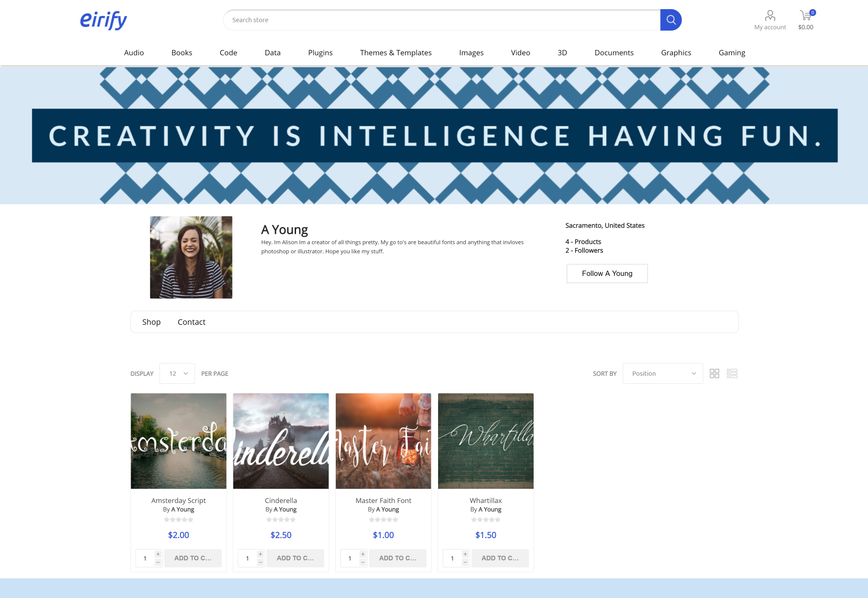Decrease quantity for Whartillax
The image size is (868, 598).
coord(465,562)
